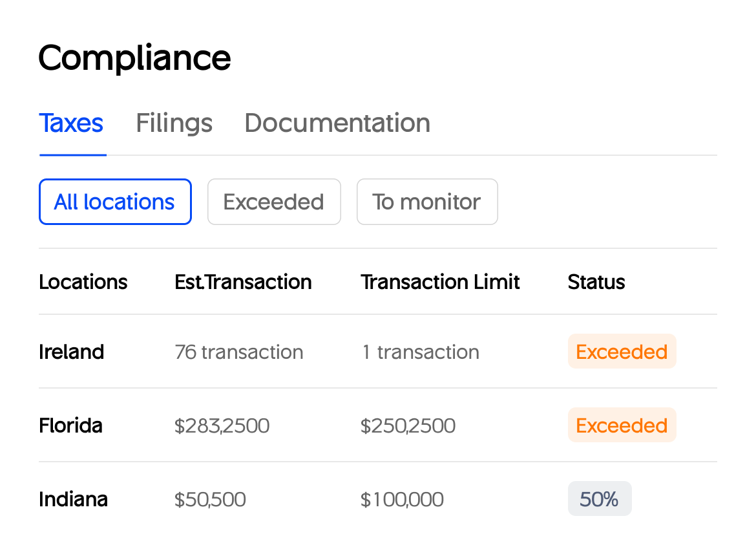This screenshot has height=547, width=756.
Task: Filter by Exceeded locations
Action: coord(275,202)
